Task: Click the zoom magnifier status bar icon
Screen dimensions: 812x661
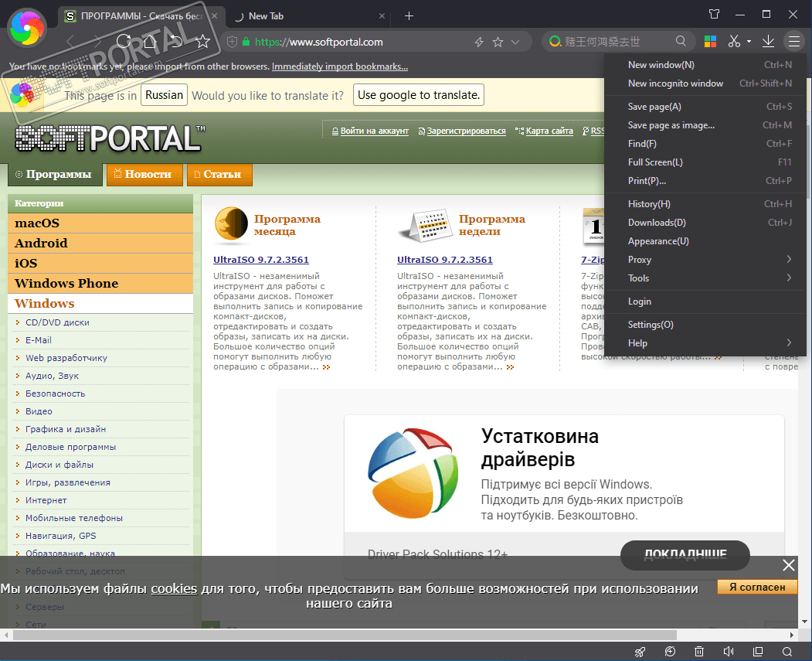Action: point(787,652)
